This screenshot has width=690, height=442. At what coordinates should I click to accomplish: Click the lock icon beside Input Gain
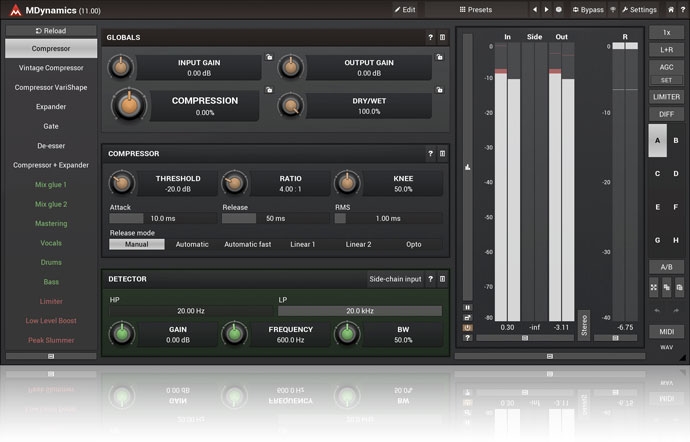(x=269, y=58)
